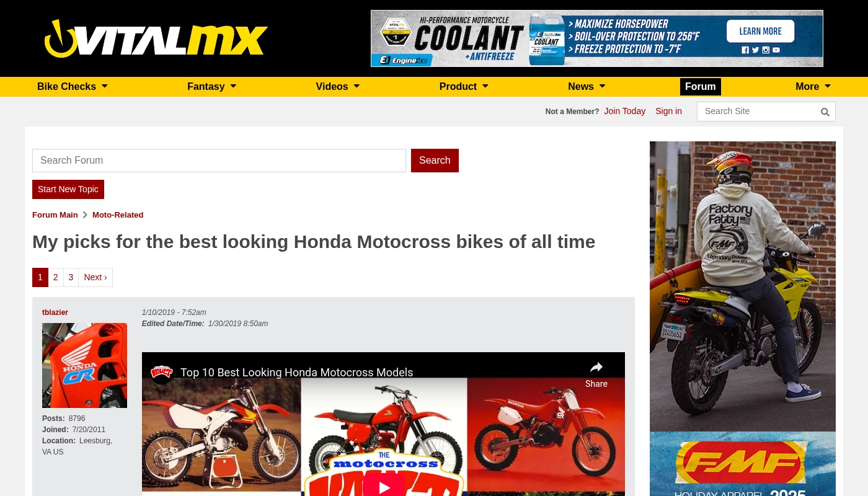Open tblazier's Honda CR avatar image
The image size is (868, 496).
tap(84, 365)
